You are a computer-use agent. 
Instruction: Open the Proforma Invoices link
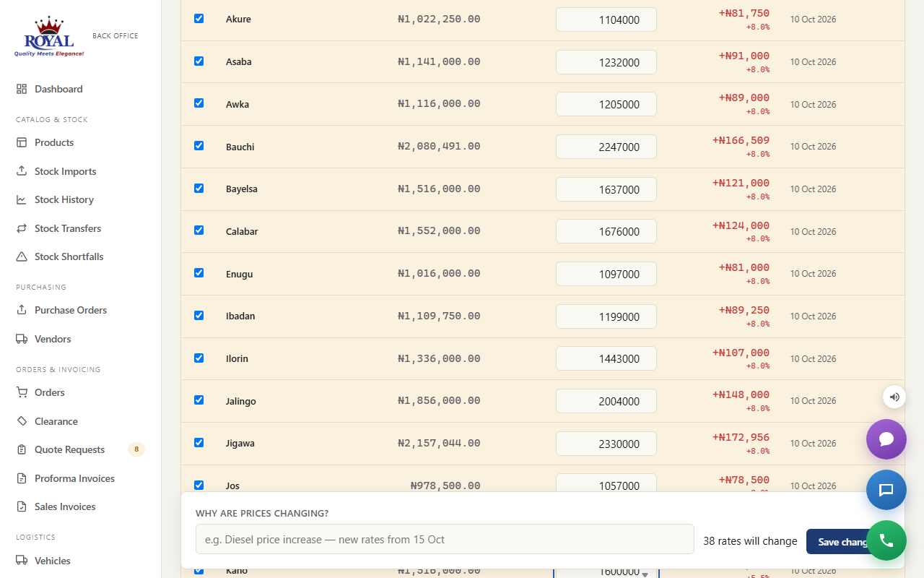point(80,478)
